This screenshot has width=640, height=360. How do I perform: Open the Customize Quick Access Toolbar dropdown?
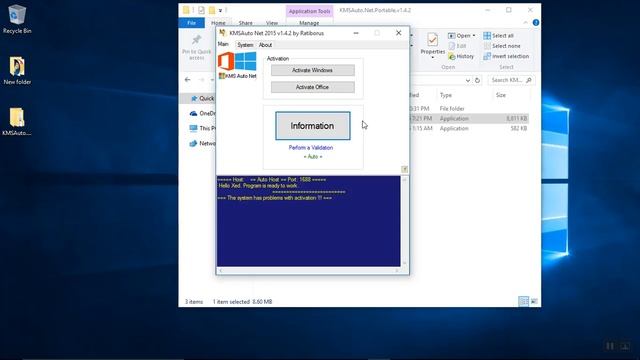click(220, 10)
